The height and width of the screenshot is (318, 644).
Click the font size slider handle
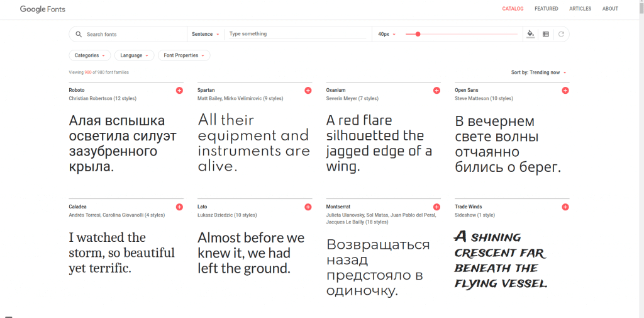pos(418,34)
